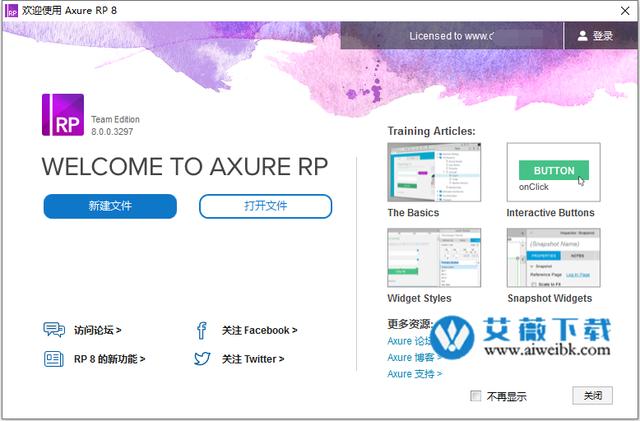The height and width of the screenshot is (421, 640).
Task: Open the Interactive Buttons training thumbnail
Action: (553, 172)
